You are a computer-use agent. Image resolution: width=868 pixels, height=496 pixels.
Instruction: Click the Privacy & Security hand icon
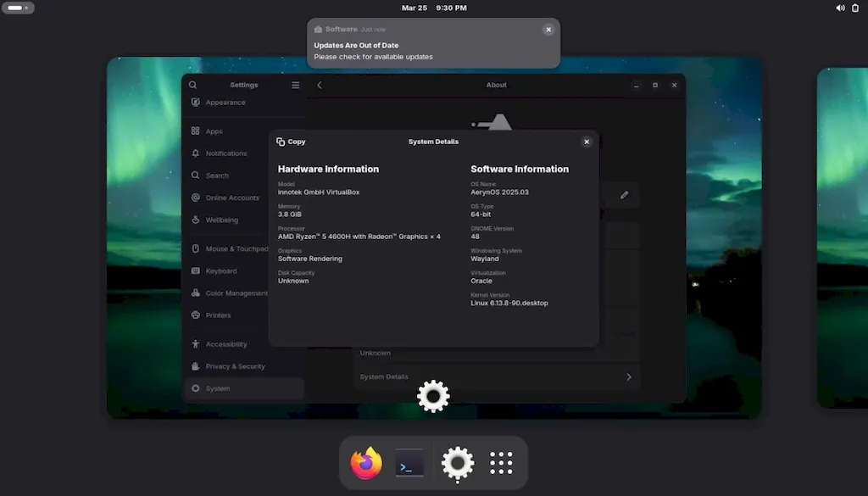pos(196,366)
